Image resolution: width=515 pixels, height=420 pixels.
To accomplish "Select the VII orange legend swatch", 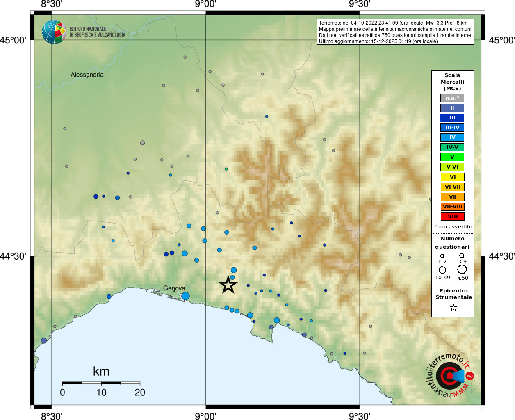I will [x=452, y=197].
